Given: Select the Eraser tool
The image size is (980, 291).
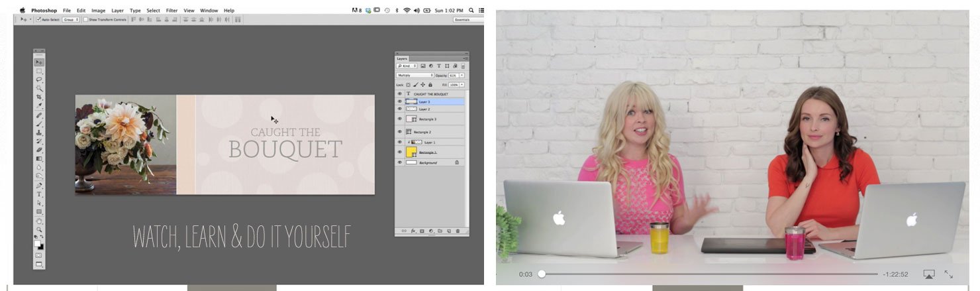Looking at the screenshot, I should [39, 149].
